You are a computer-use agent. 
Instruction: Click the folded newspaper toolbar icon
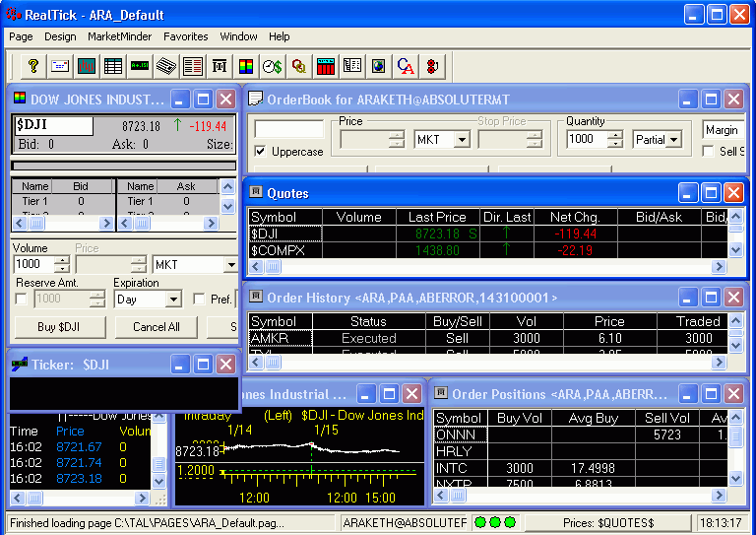pyautogui.click(x=165, y=66)
